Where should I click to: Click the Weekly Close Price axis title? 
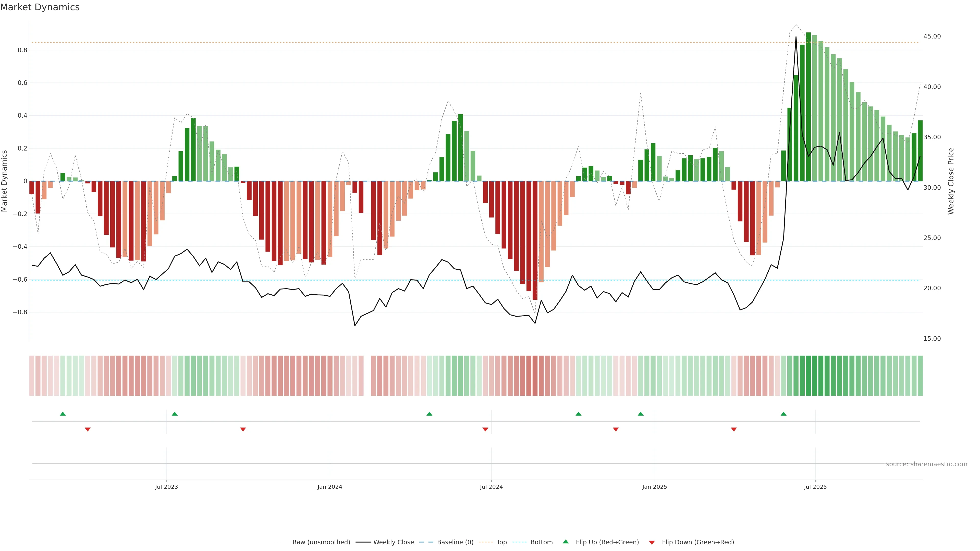click(951, 181)
